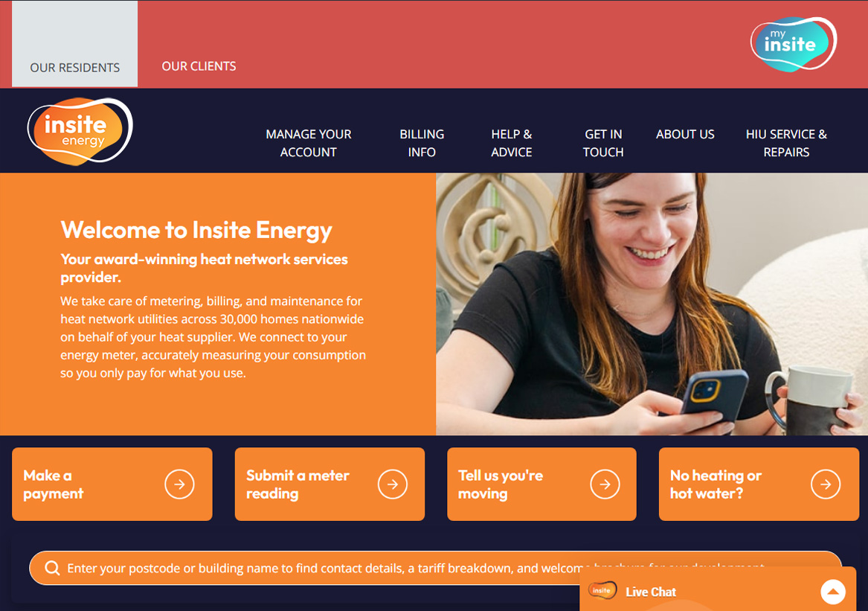
Task: Click the arrow circle on Make a payment
Action: [179, 484]
